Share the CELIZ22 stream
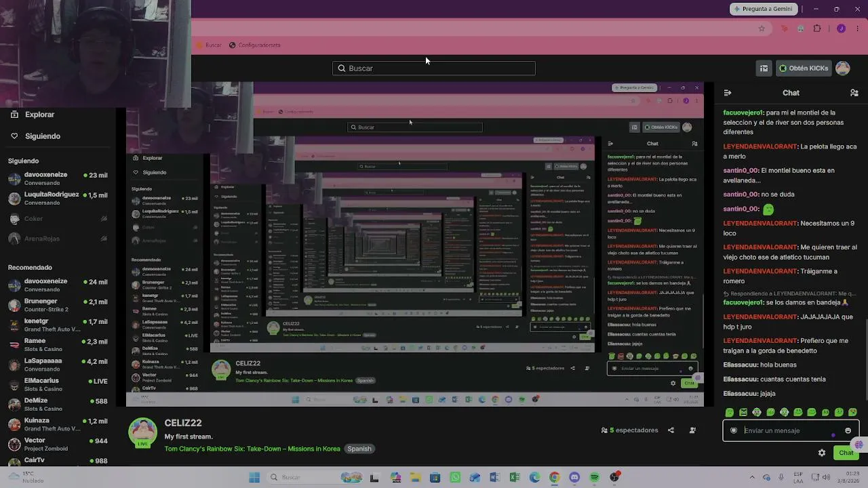Viewport: 868px width, 488px height. [x=671, y=430]
